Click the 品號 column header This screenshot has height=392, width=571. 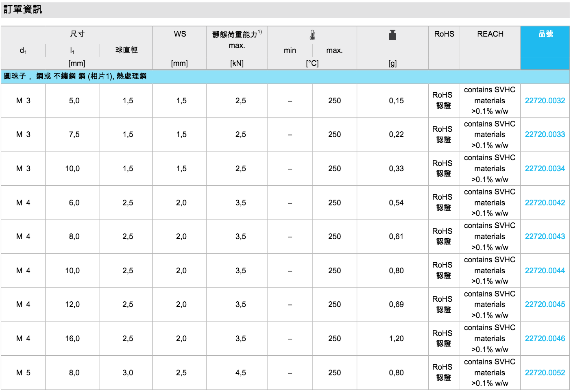coord(545,34)
